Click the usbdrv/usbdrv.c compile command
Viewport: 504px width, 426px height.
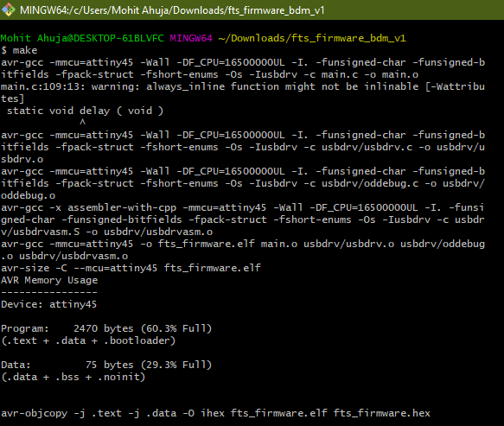243,147
